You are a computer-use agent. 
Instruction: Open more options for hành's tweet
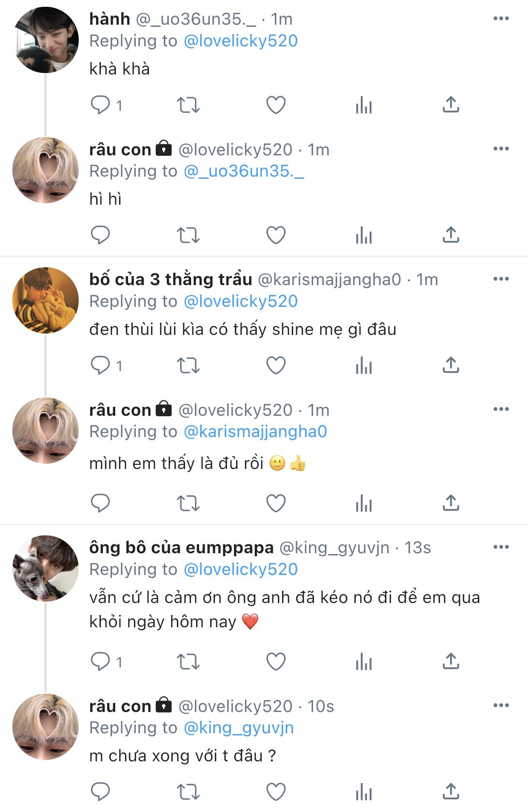[x=501, y=18]
